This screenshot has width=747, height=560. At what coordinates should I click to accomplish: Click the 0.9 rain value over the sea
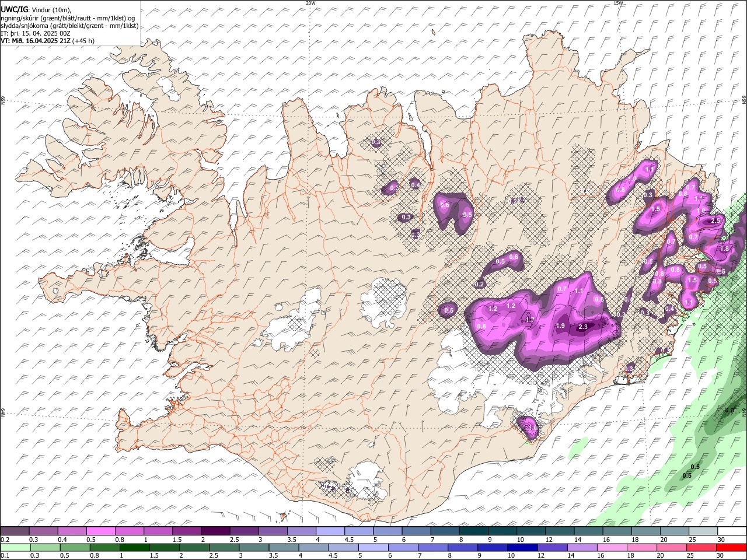729,411
